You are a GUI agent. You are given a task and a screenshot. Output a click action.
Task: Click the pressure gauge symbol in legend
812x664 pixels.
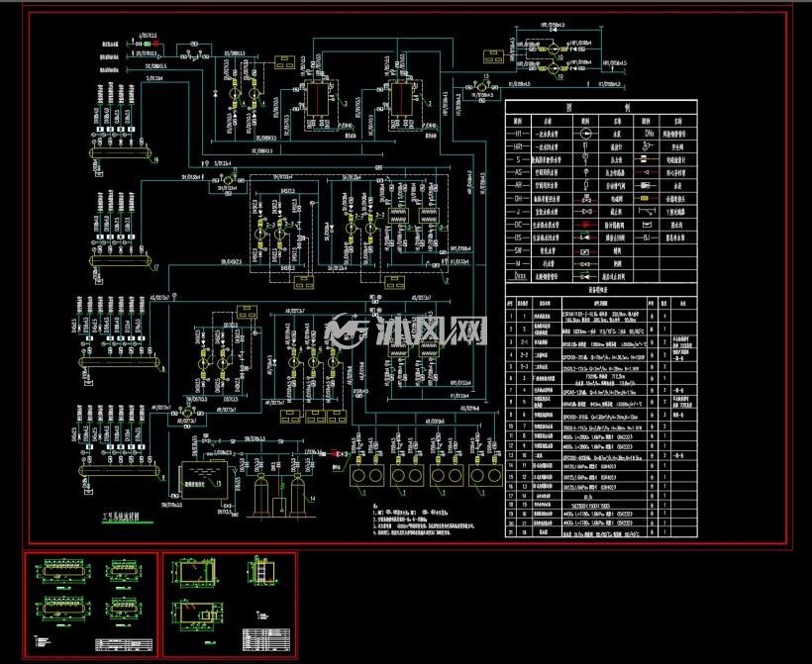pos(585,160)
